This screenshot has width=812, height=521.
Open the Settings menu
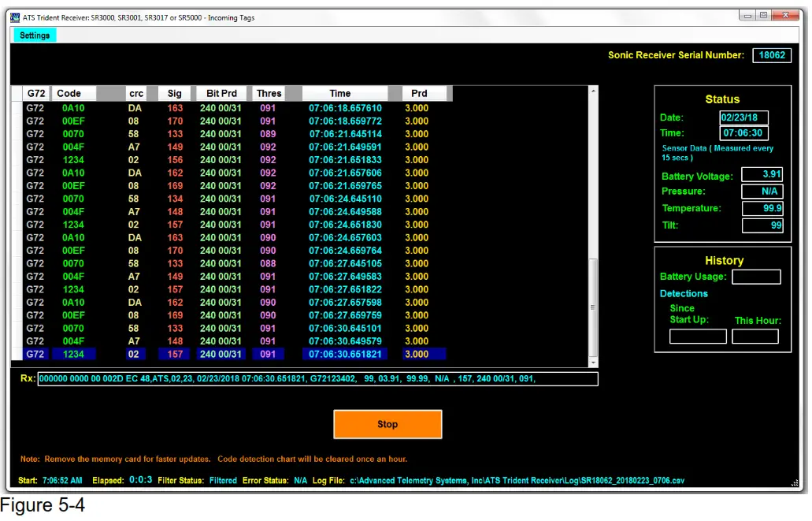coord(35,35)
